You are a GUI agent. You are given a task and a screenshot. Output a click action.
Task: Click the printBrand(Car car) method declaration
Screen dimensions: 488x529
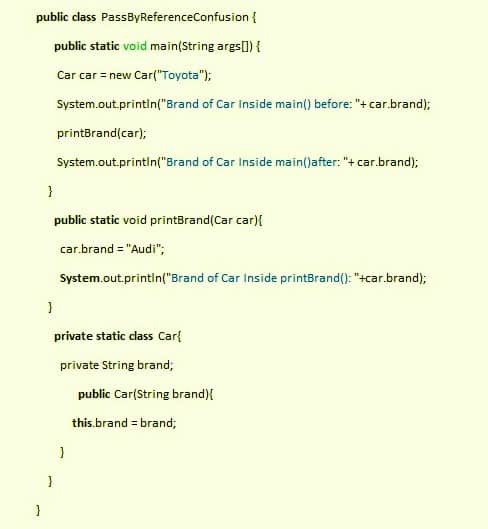coord(158,220)
